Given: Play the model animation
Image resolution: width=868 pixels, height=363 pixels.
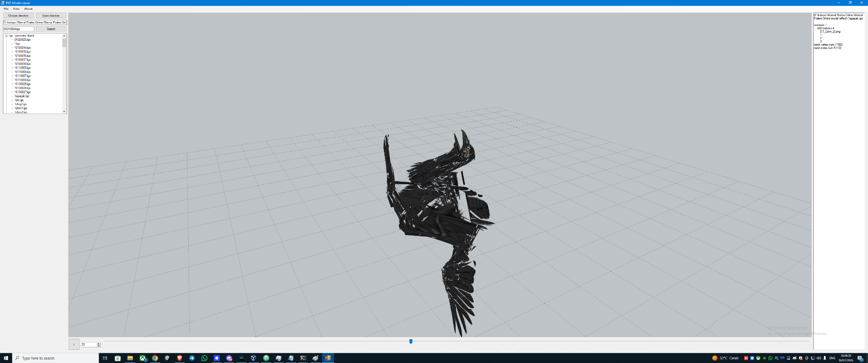Looking at the screenshot, I should [x=74, y=344].
